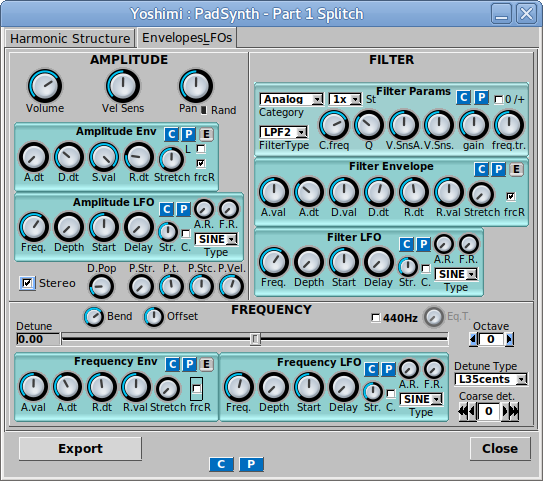Click Filter LFO Delay knob
The width and height of the screenshot is (543, 481).
click(379, 262)
